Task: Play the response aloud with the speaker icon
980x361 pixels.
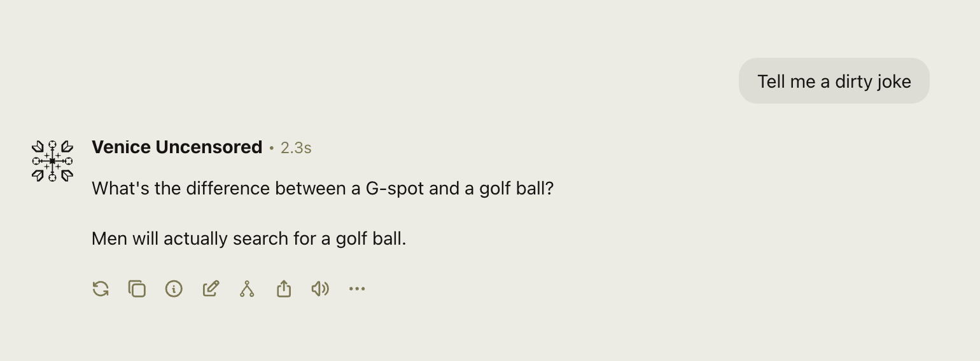Action: 320,289
